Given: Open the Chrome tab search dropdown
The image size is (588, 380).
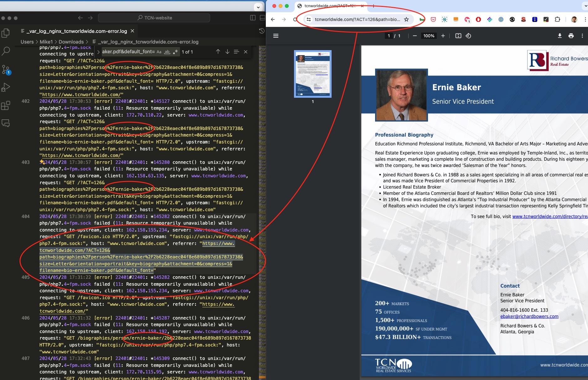Looking at the screenshot, I should click(585, 6).
